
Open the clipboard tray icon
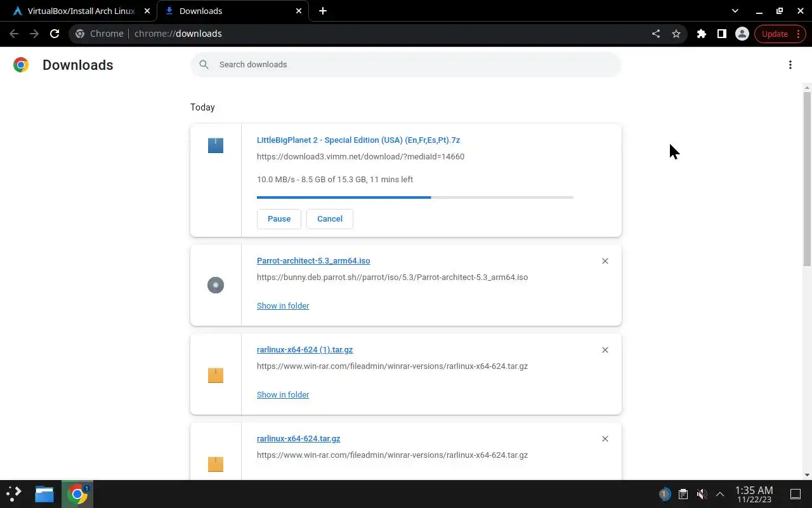[683, 494]
